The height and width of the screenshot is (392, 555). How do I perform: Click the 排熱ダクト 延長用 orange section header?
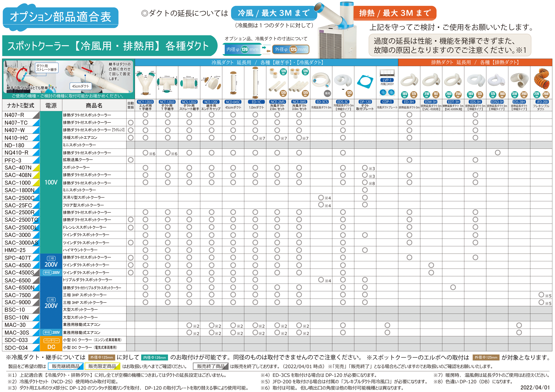475,63
